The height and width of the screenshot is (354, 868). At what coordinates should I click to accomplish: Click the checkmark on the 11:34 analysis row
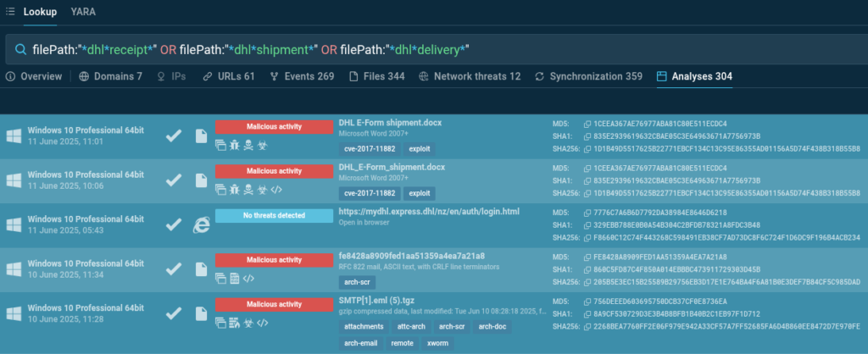(x=173, y=269)
